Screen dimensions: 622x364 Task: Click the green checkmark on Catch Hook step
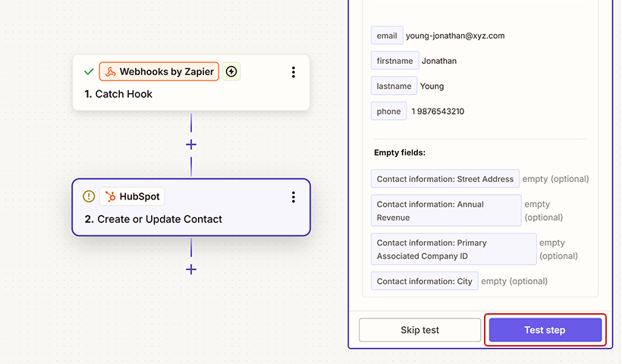click(x=89, y=72)
